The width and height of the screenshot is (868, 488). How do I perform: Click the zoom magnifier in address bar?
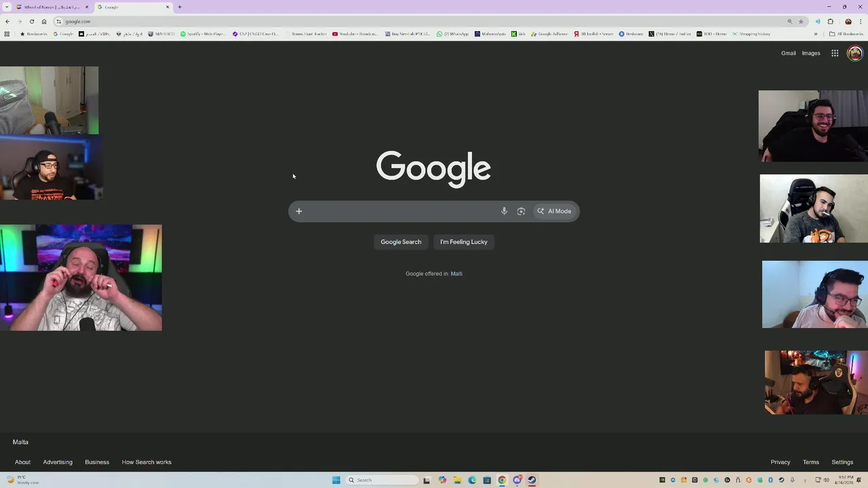click(790, 21)
